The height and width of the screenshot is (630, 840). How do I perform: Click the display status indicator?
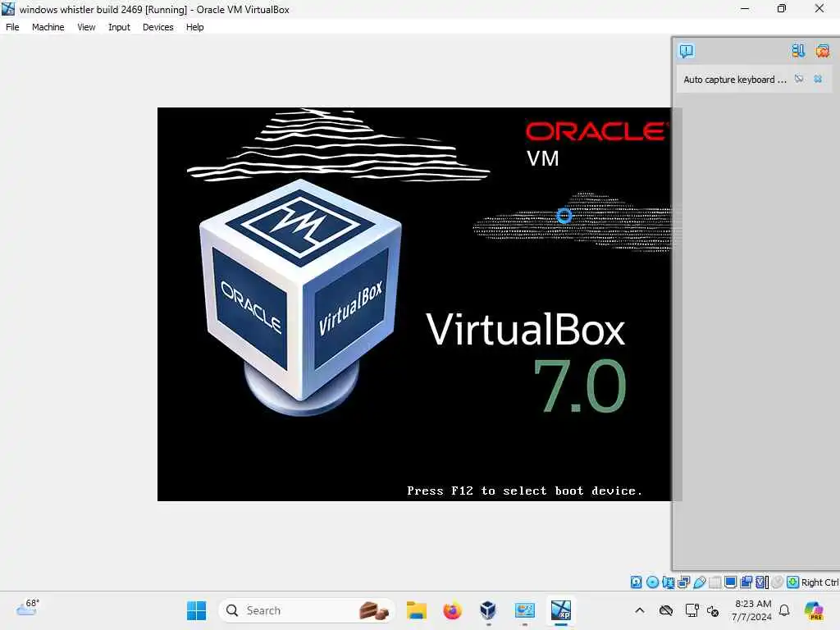coord(730,582)
